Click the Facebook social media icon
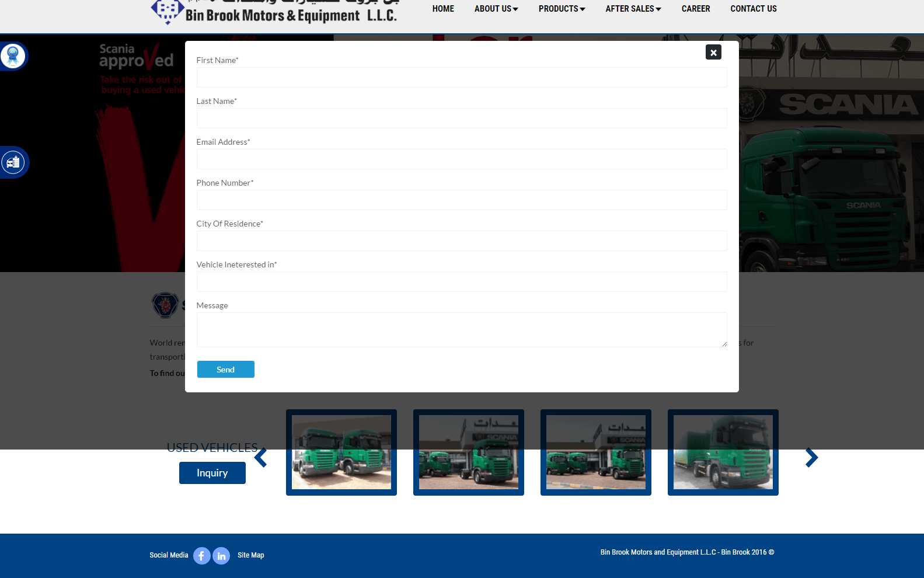 201,556
